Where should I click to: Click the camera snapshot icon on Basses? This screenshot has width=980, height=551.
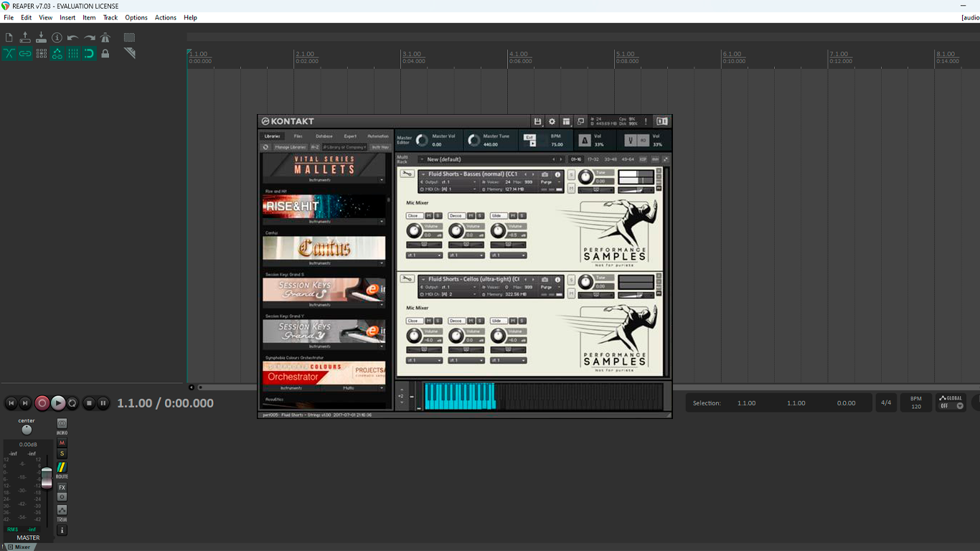coord(545,174)
